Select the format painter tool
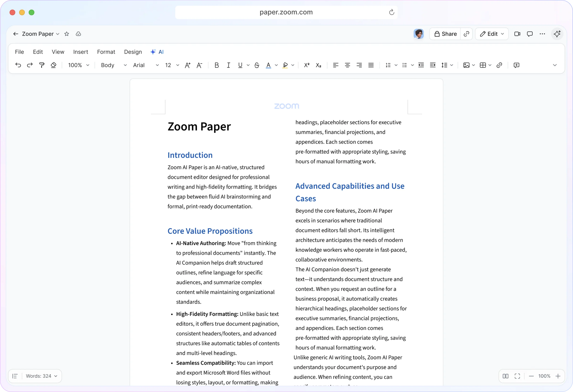This screenshot has height=392, width=573. click(42, 65)
